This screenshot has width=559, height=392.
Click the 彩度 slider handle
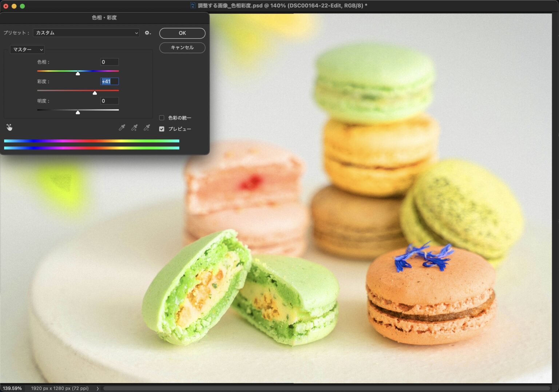pyautogui.click(x=95, y=93)
